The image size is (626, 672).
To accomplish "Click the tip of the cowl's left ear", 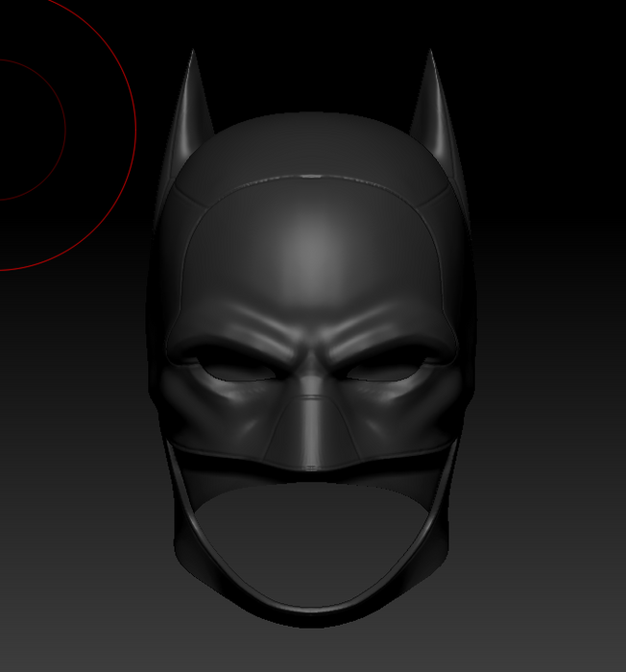I will point(194,54).
